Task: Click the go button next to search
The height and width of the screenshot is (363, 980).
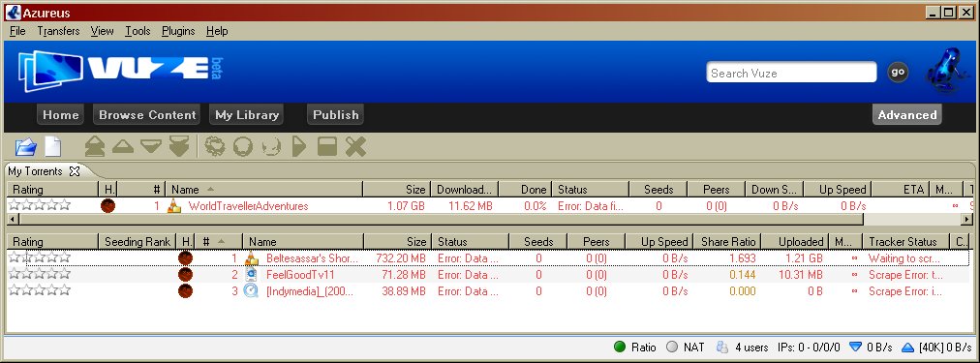Action: pos(898,72)
